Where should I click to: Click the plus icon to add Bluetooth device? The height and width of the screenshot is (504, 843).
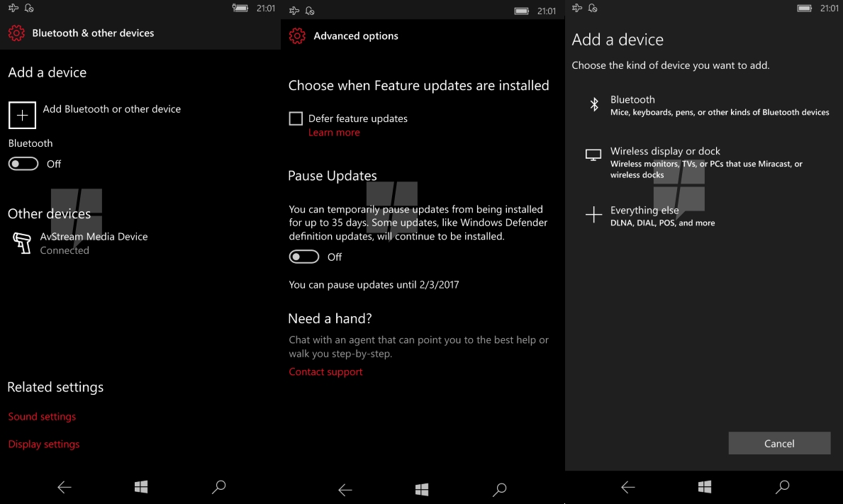click(x=22, y=115)
